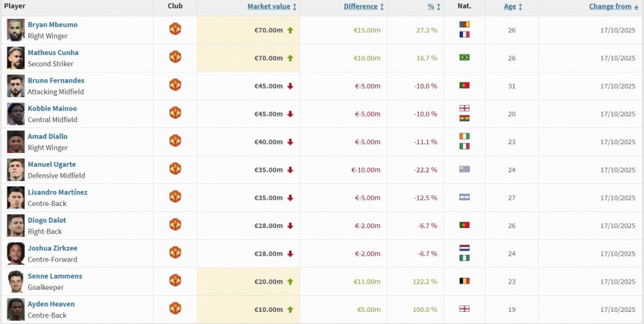
Task: Click the Argentina flag for Lisandro Martínez
Action: coord(464,197)
